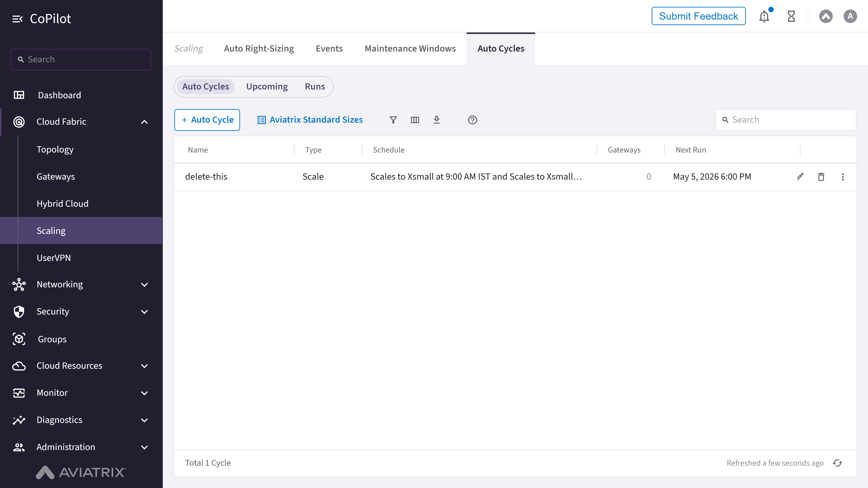Screen dimensions: 868x488
Task: Click the Diagnostics chart icon
Action: click(x=19, y=420)
